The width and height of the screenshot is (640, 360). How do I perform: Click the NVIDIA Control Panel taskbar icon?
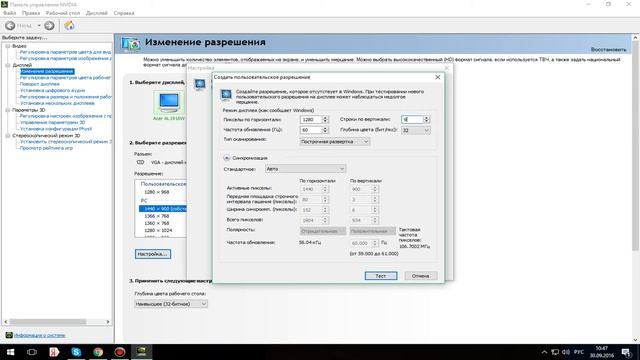(142, 352)
